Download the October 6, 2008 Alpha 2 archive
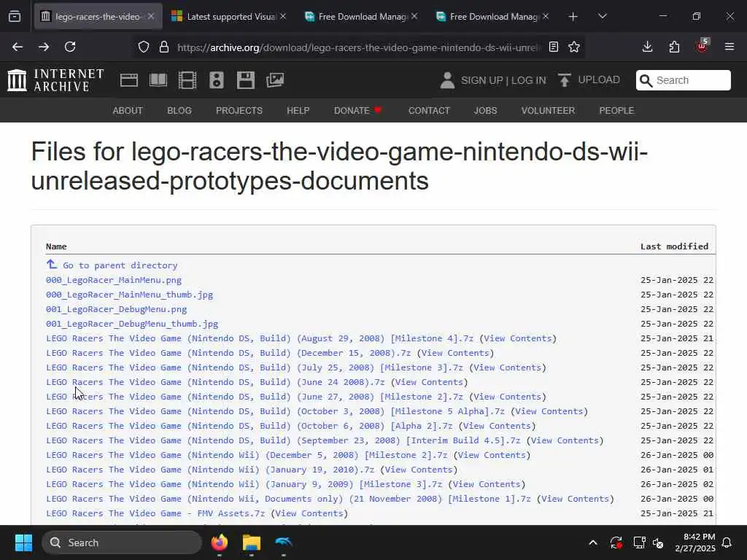Viewport: 747px width, 560px height. click(x=249, y=426)
